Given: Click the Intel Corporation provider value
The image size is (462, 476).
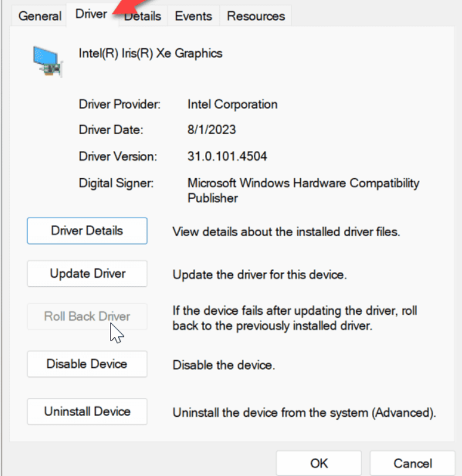Looking at the screenshot, I should tap(232, 104).
